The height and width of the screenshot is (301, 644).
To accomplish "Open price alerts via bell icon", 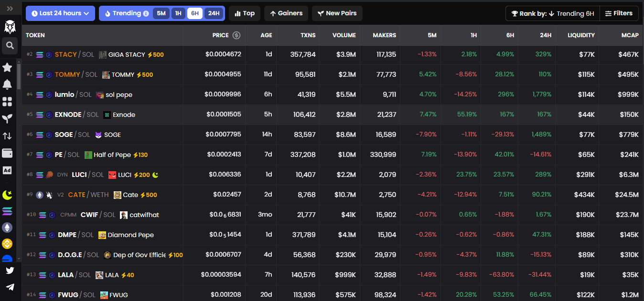I will 7,84.
